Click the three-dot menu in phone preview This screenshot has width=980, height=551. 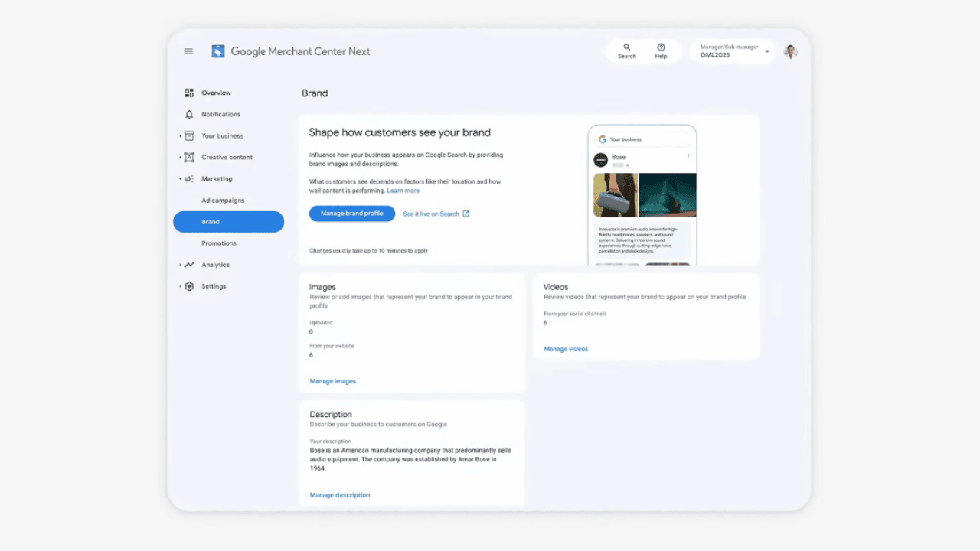pos(688,156)
